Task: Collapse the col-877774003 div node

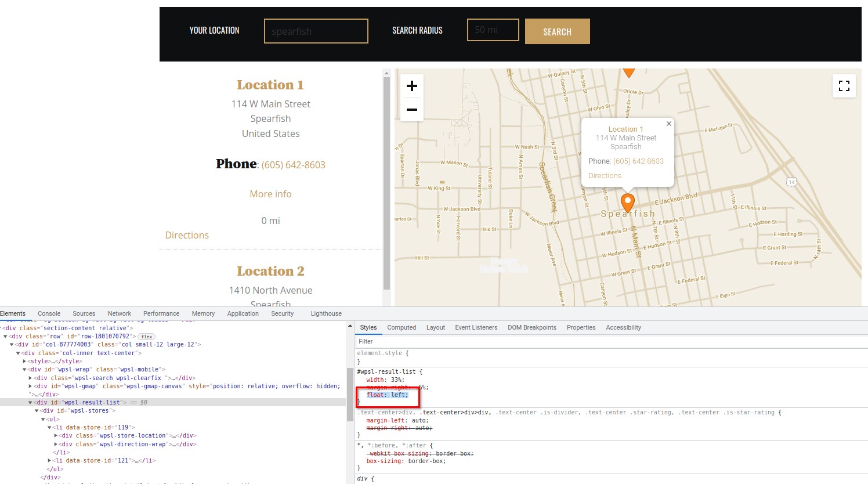Action: point(12,345)
